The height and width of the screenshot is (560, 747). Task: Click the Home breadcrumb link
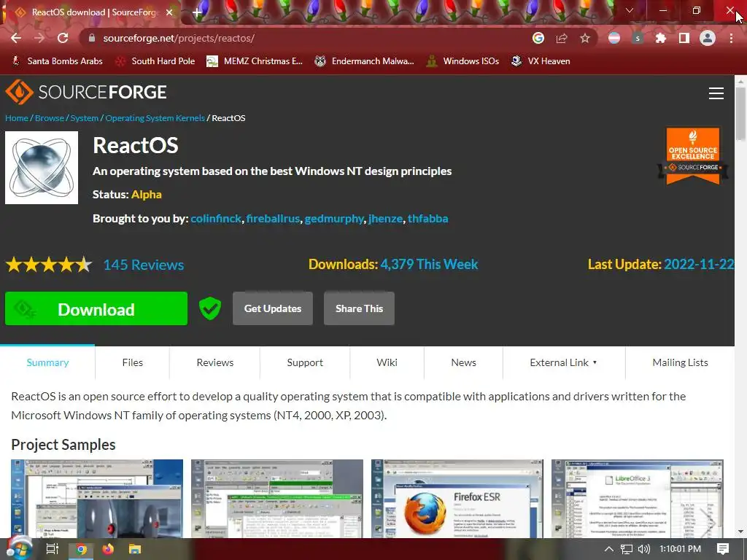click(17, 118)
